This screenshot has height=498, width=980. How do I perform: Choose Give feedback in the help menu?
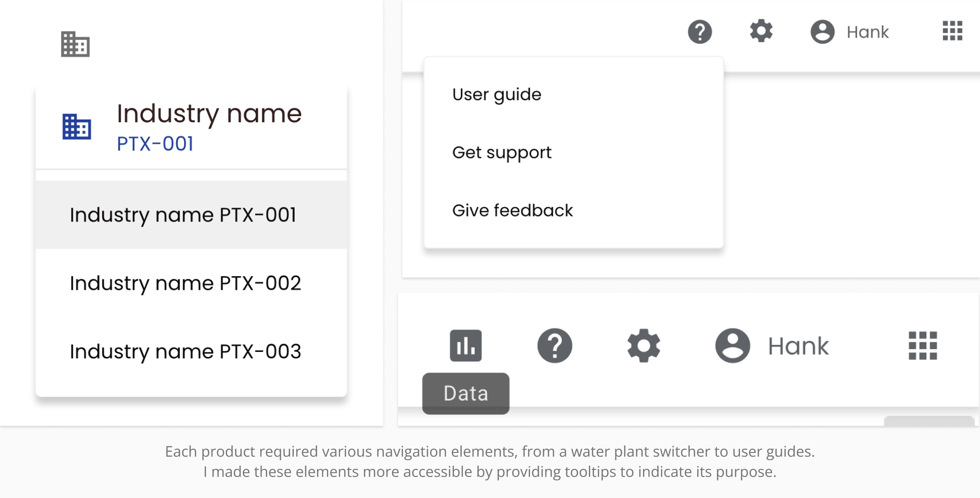tap(512, 210)
